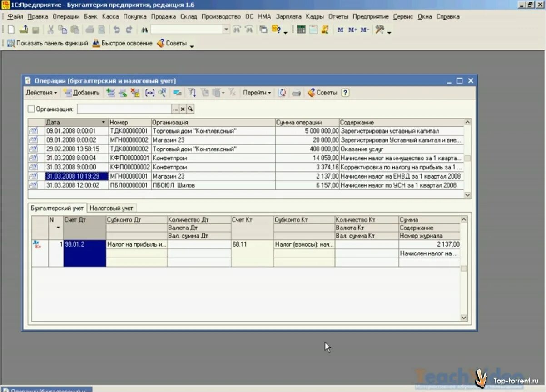Screen dimensions: 546x392
Task: Open the Справка menu
Action: [x=448, y=16]
